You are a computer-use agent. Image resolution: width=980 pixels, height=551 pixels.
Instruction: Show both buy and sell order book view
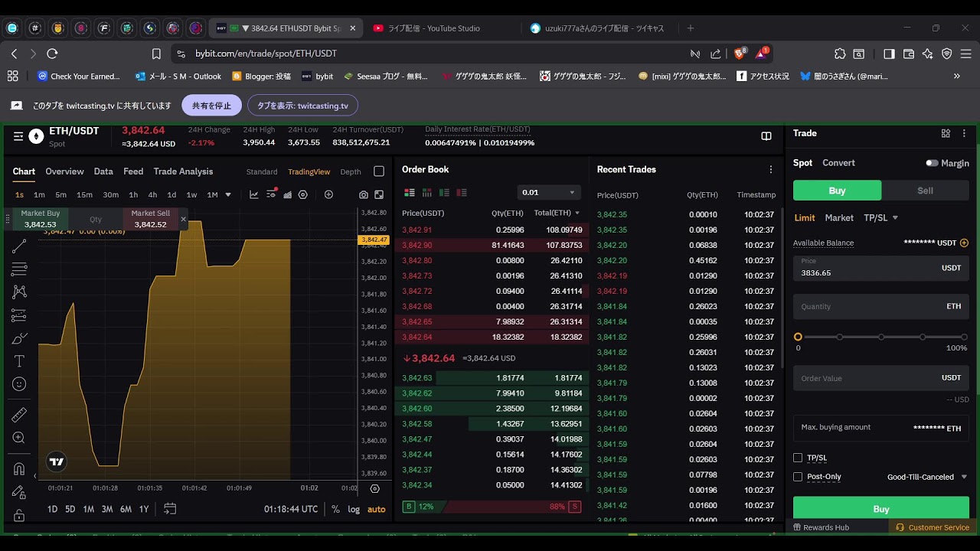click(x=410, y=193)
